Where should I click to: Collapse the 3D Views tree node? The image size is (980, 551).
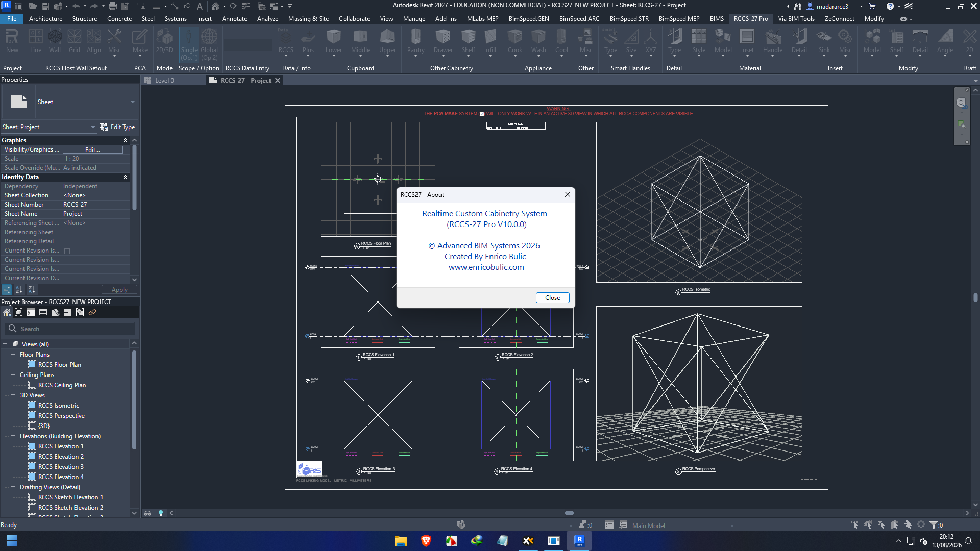point(13,395)
